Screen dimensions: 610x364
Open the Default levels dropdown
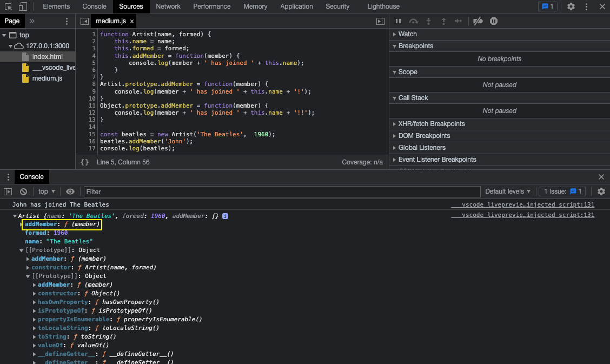point(508,191)
